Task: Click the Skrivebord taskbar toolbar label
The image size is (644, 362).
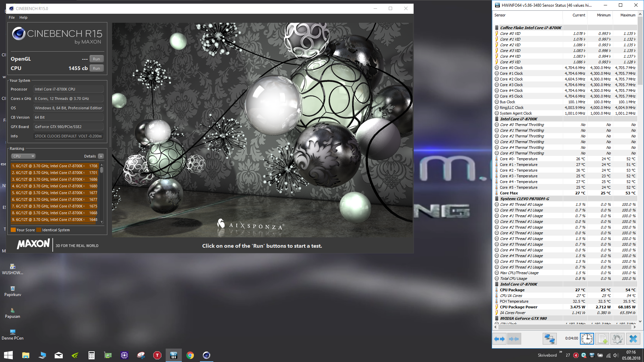Action: click(547, 355)
